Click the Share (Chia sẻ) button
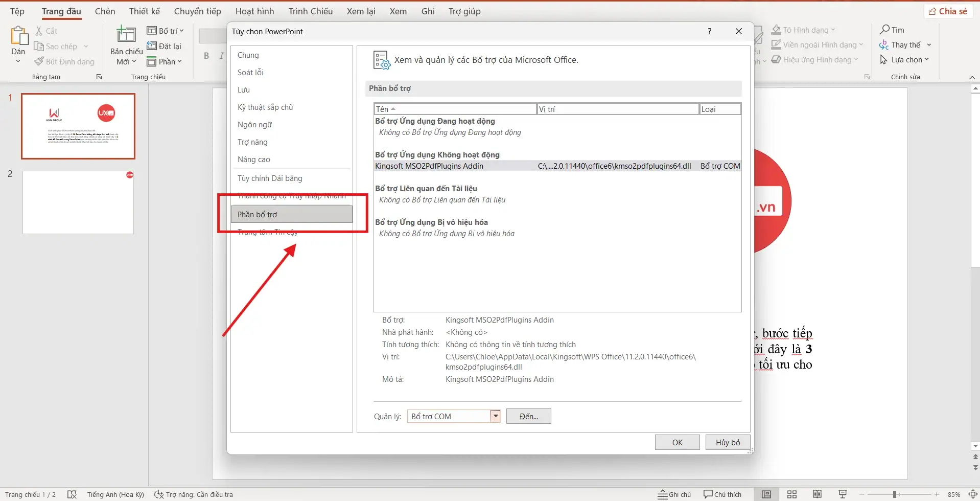 (x=948, y=11)
